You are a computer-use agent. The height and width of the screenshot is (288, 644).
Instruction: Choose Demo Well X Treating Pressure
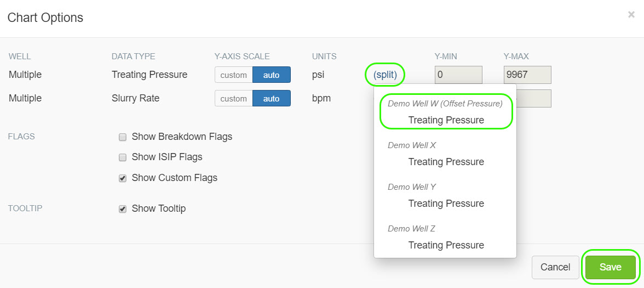click(x=446, y=162)
